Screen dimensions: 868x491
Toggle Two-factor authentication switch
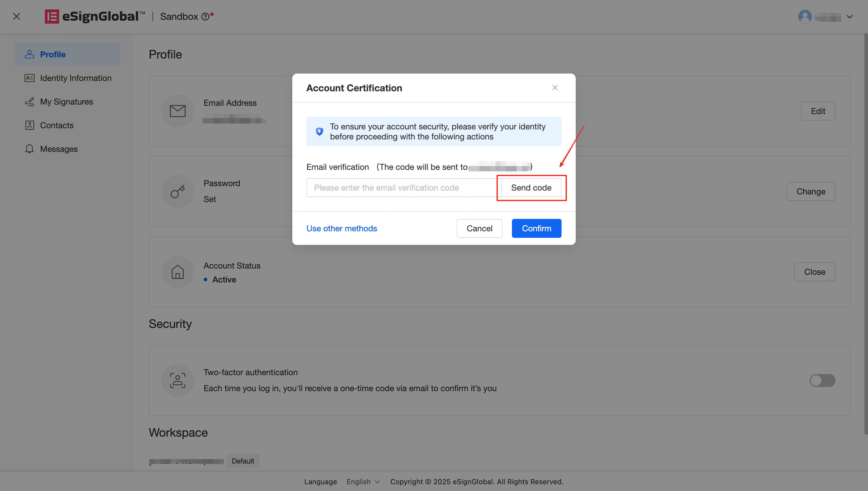[822, 381]
